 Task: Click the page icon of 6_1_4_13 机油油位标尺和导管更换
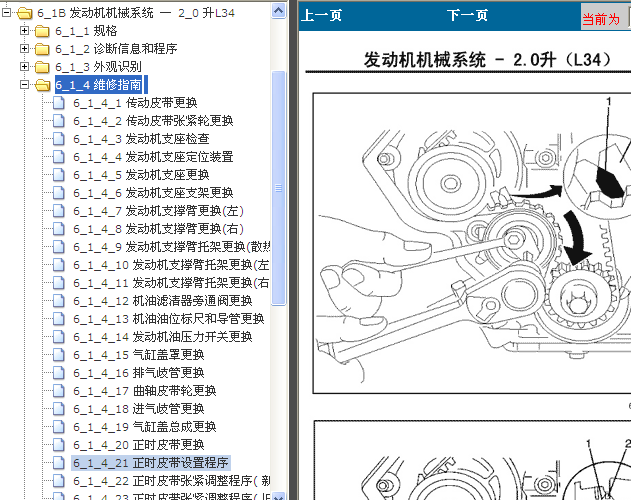pos(59,319)
